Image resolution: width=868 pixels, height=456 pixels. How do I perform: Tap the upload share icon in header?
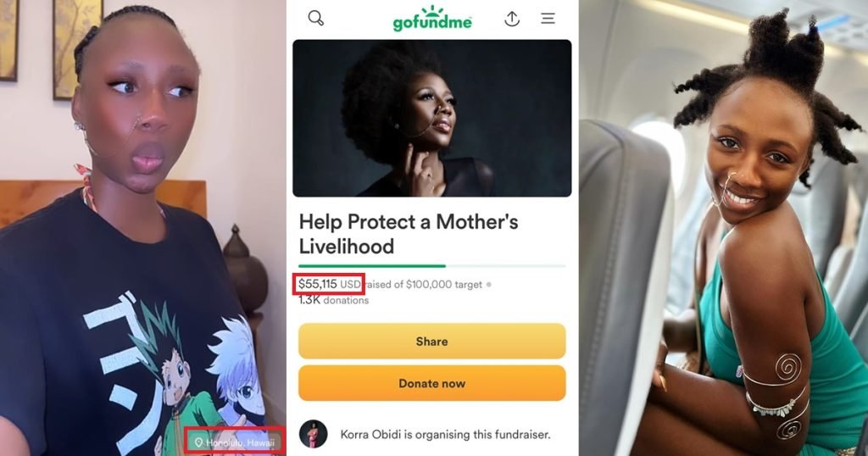(x=512, y=18)
